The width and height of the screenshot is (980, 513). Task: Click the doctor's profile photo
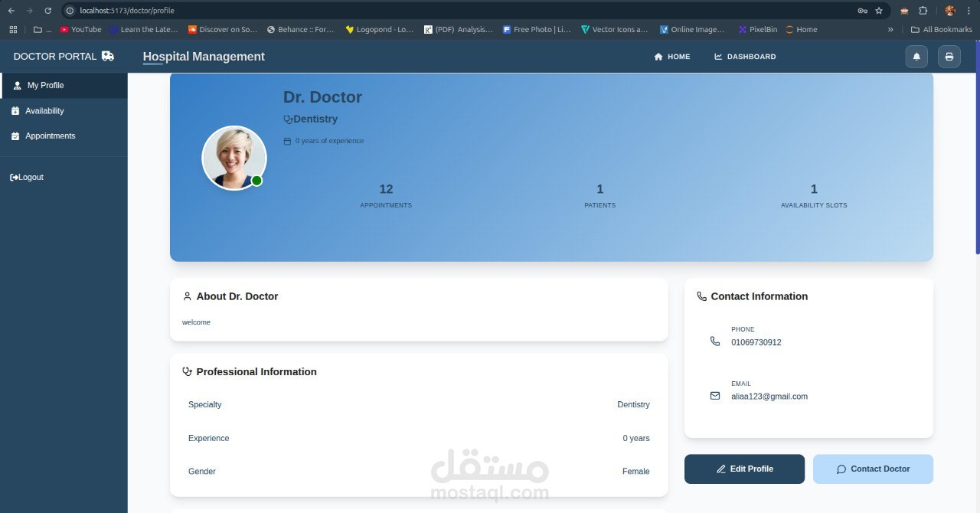pos(234,158)
